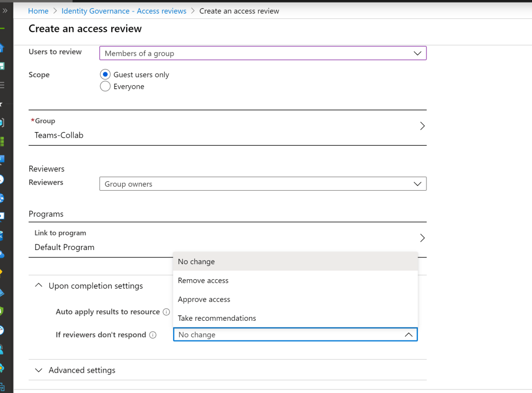Screen dimensions: 532x393
Task: Click the green grid All resources sidebar icon
Action: (x=2, y=141)
